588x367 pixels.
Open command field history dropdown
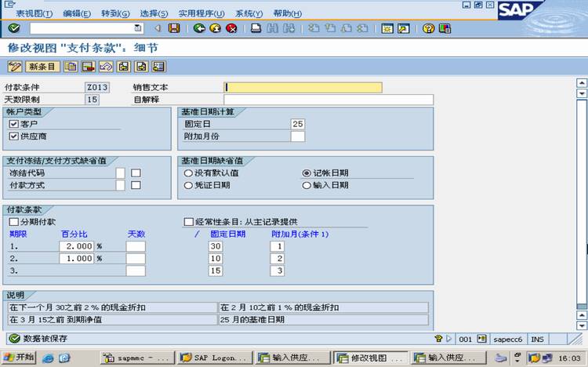(x=138, y=28)
